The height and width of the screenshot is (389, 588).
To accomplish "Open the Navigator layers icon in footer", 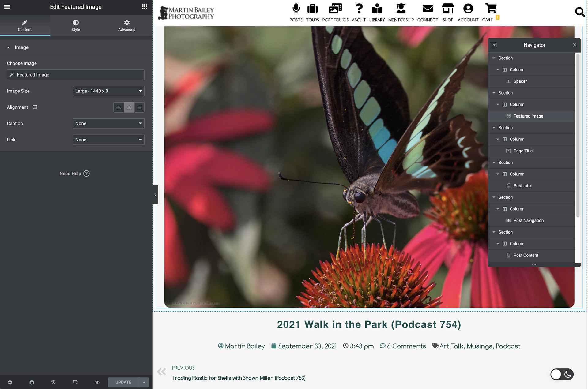I will click(32, 382).
